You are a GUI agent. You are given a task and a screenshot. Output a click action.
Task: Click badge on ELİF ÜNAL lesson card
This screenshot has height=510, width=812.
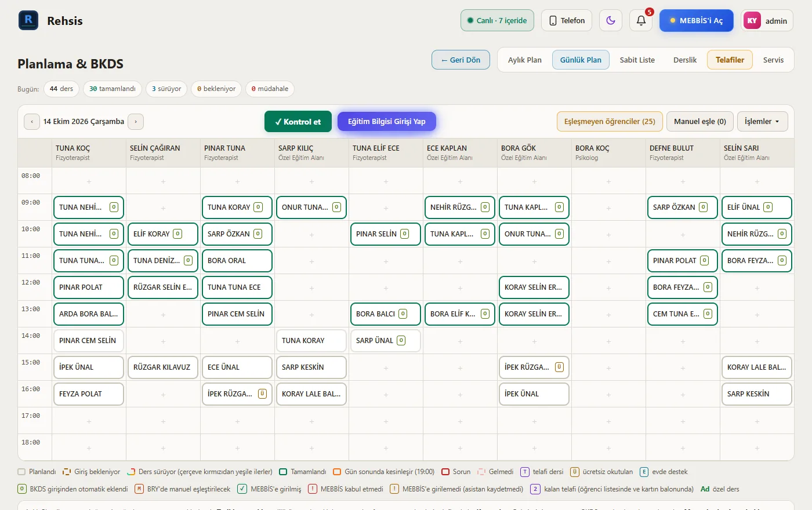click(768, 207)
